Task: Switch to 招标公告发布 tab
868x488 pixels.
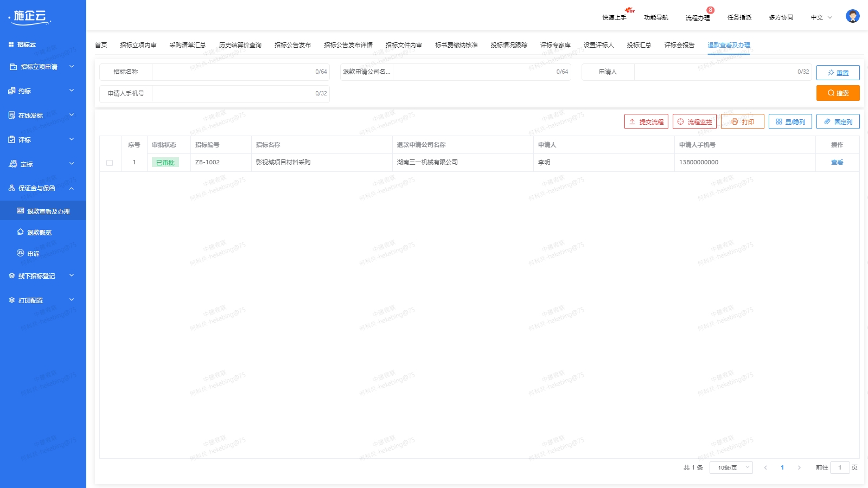Action: (292, 45)
